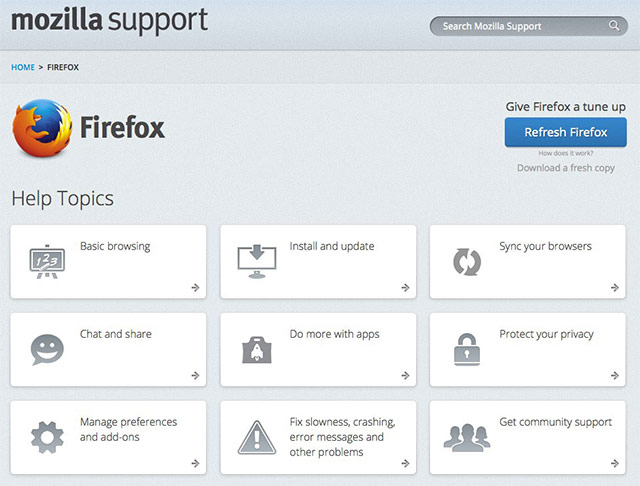The height and width of the screenshot is (486, 640).
Task: Click the chalkboard icon for Basic browsing
Action: tap(47, 261)
